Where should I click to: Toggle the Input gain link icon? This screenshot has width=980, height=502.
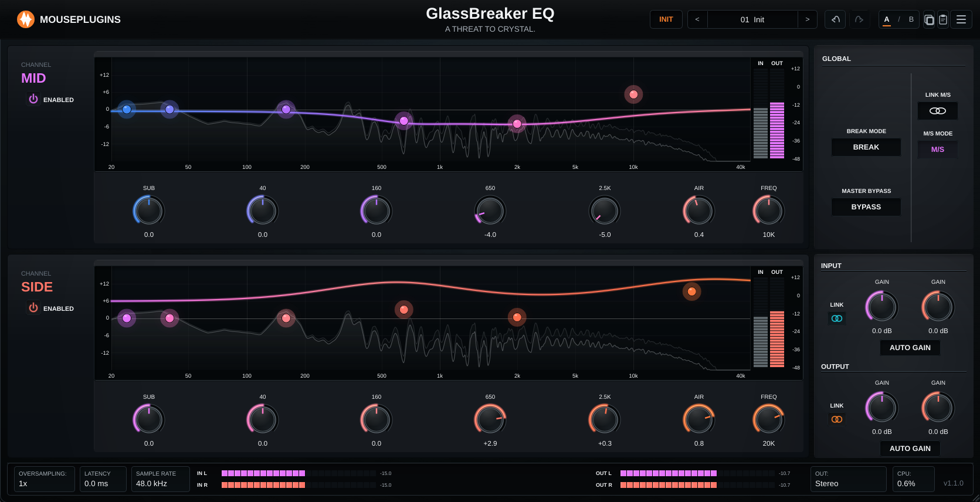coord(837,318)
